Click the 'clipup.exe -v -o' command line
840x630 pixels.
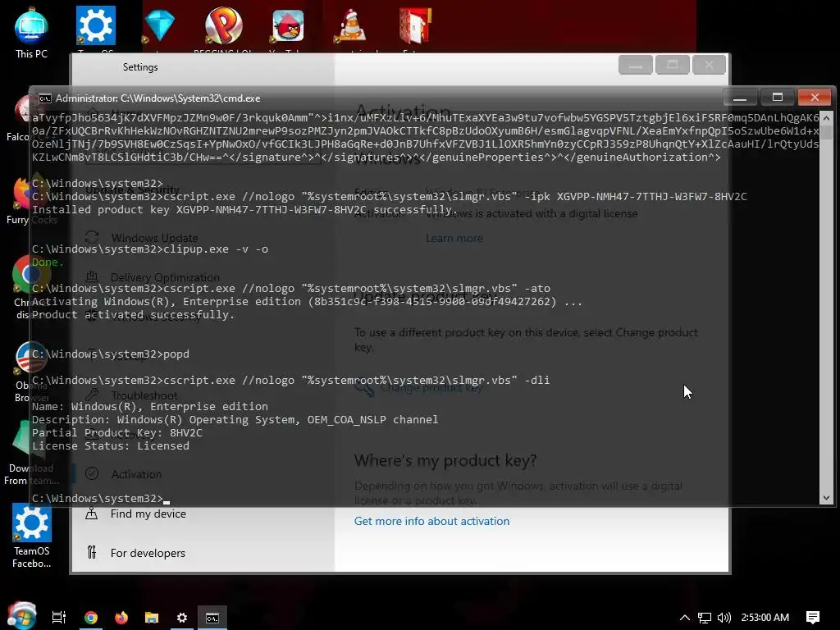click(x=150, y=249)
